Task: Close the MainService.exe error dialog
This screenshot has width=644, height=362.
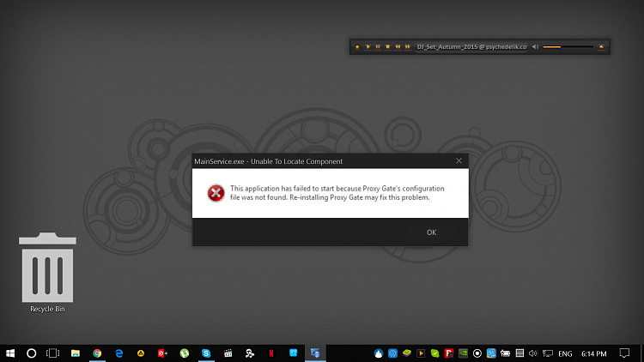Action: tap(459, 161)
